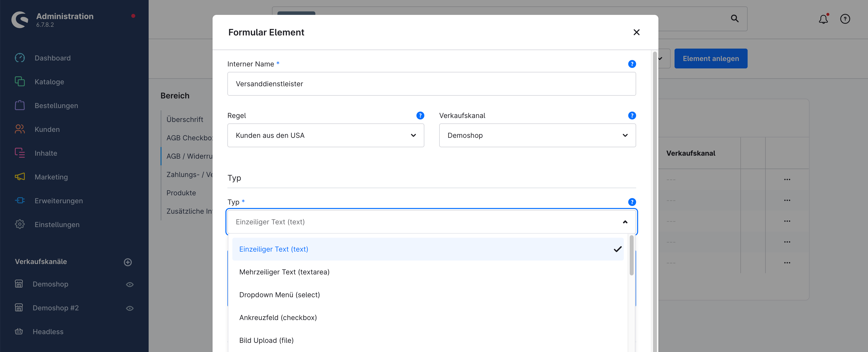The image size is (868, 352).
Task: Add a new sales channel via plus icon
Action: point(127,262)
